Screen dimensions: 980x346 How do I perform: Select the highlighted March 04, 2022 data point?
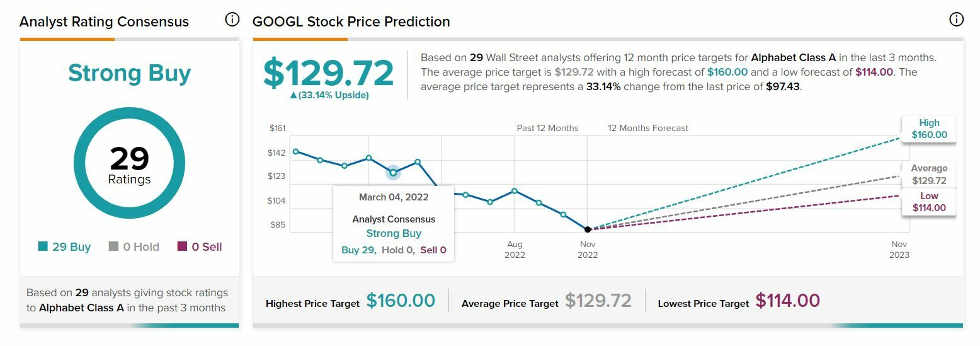(x=393, y=172)
